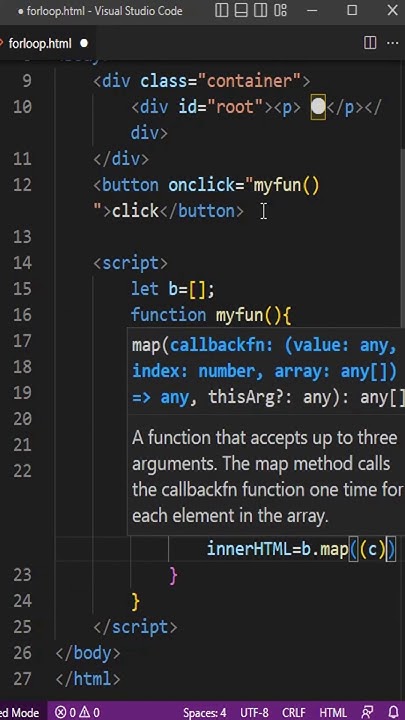Click line number 23 in the gutter
Screen dimensions: 405x720
(22, 575)
